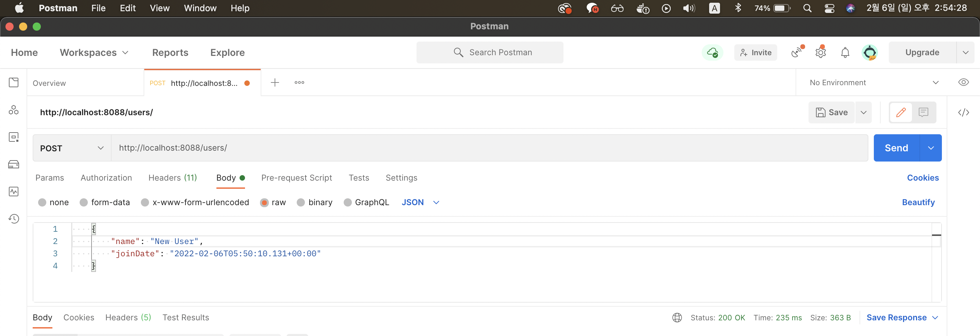Open the Bluetooth menu bar icon
Viewport: 980px width, 336px height.
[738, 8]
